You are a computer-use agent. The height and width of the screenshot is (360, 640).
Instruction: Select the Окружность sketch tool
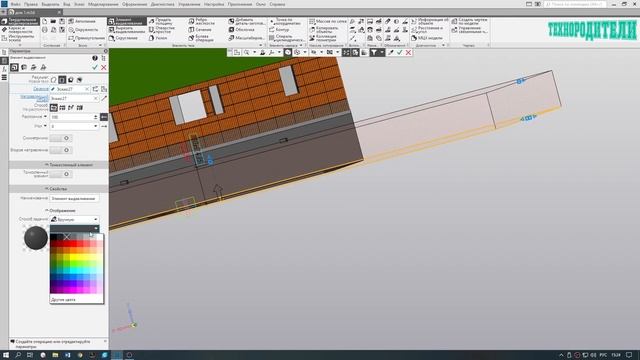click(x=84, y=30)
